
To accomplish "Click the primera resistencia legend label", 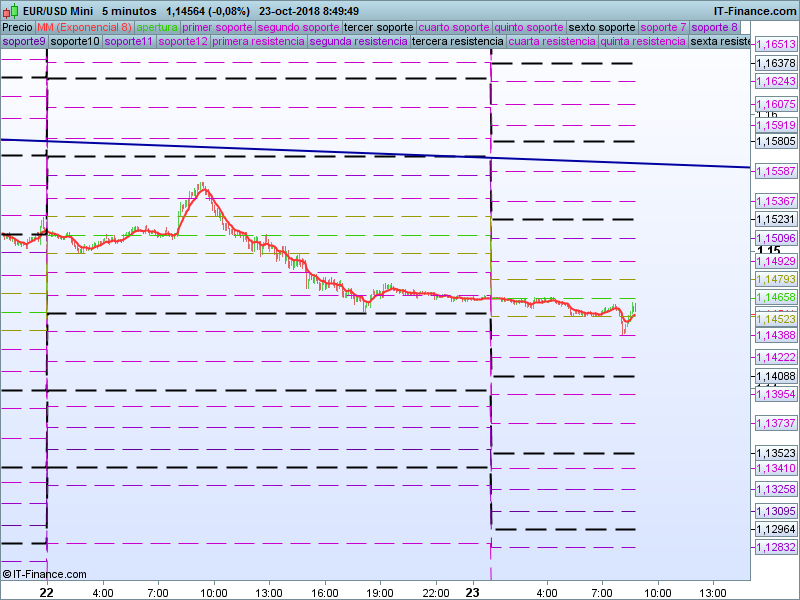I will point(259,42).
